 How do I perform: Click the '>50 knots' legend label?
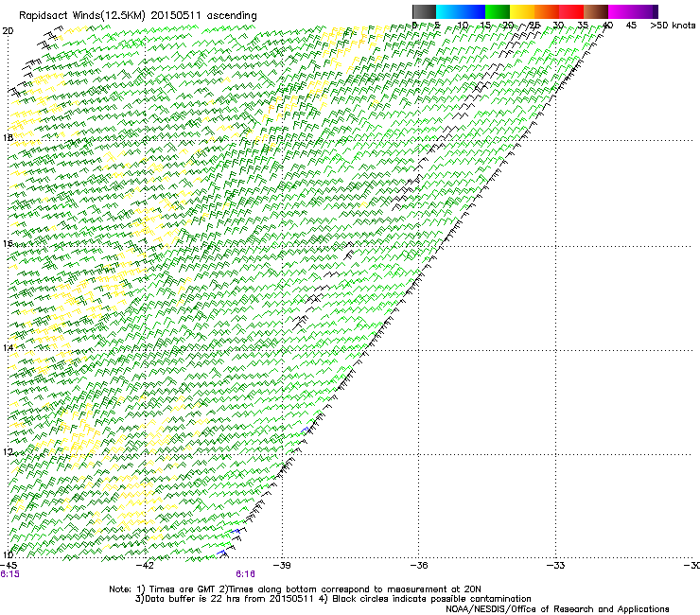tap(673, 26)
